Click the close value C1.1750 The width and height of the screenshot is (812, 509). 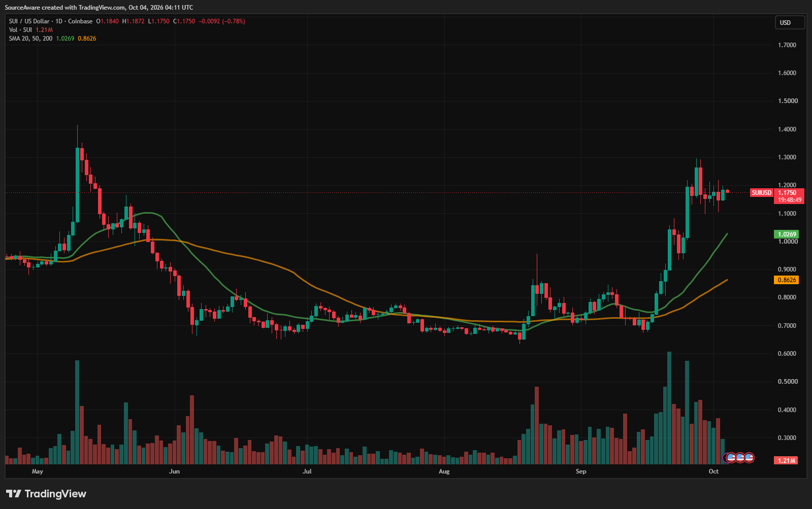coord(184,21)
